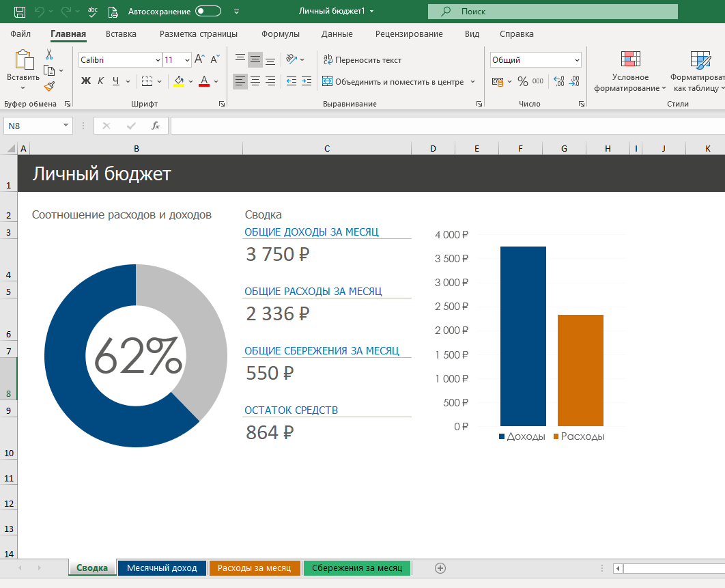Increase decimal places icon

coord(559,81)
